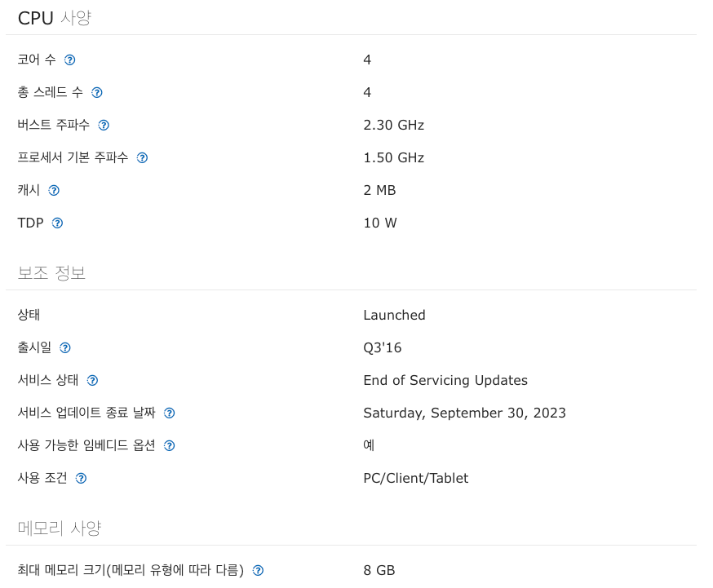This screenshot has height=588, width=713.
Task: Click the question mark beside 출시일
Action: coord(65,348)
